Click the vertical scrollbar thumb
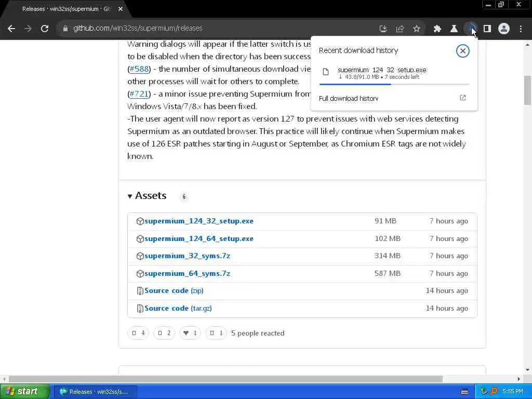The width and height of the screenshot is (532, 399). click(x=528, y=90)
